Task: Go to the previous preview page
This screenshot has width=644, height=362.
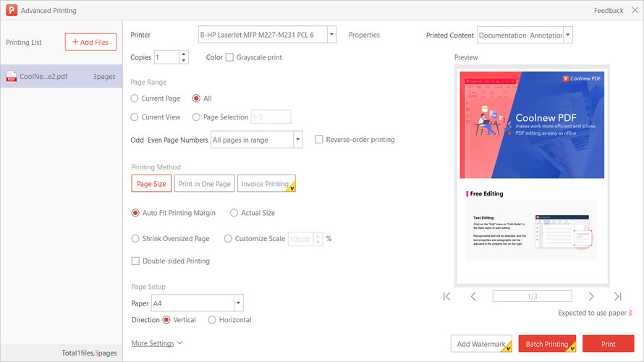Action: coord(473,296)
